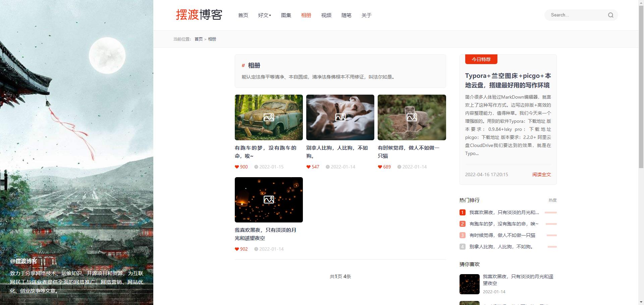This screenshot has width=644, height=305.
Task: Open the Typora+兰空图床+picgo featured article title
Action: click(x=508, y=81)
